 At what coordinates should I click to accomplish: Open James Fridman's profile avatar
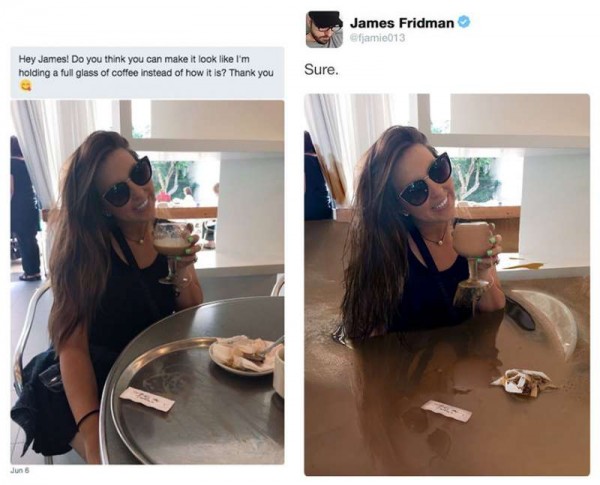point(324,29)
